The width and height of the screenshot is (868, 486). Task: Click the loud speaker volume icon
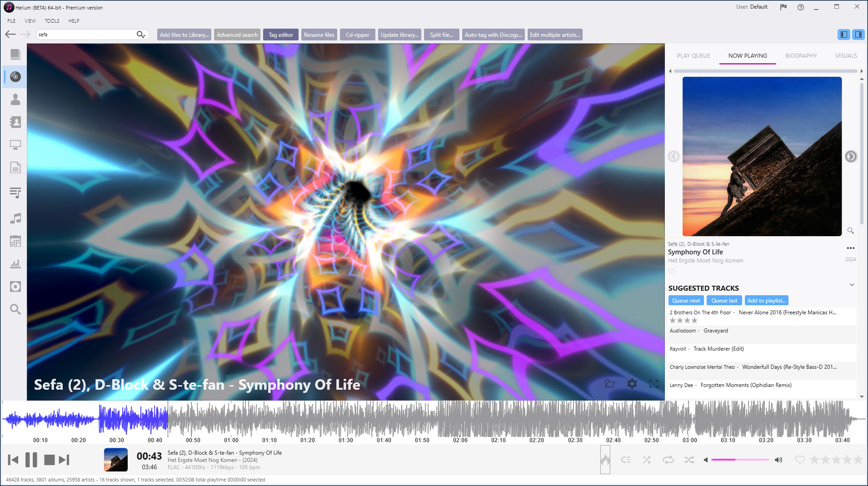click(778, 460)
